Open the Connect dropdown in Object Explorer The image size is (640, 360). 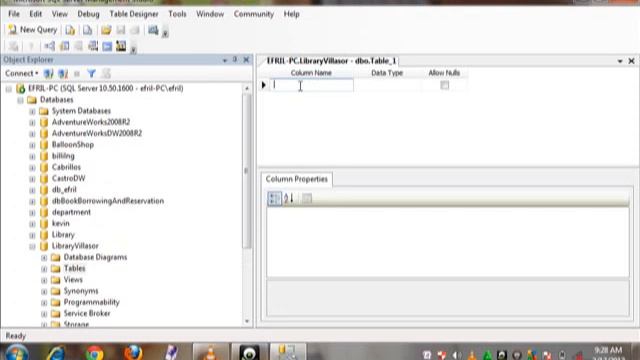click(22, 73)
